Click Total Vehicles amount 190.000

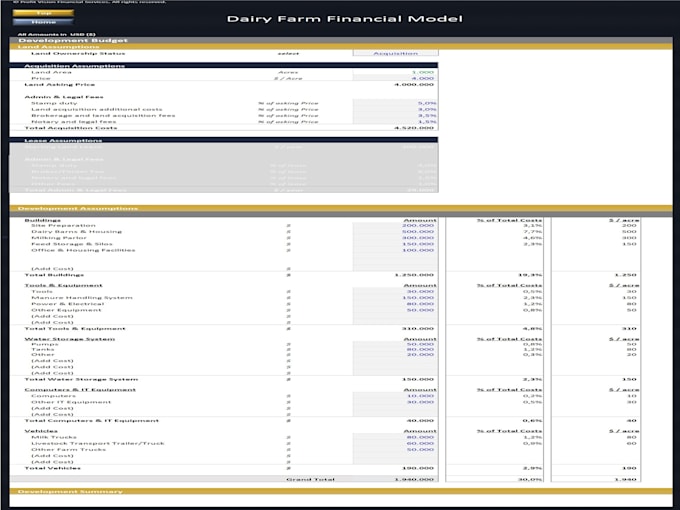coord(418,468)
